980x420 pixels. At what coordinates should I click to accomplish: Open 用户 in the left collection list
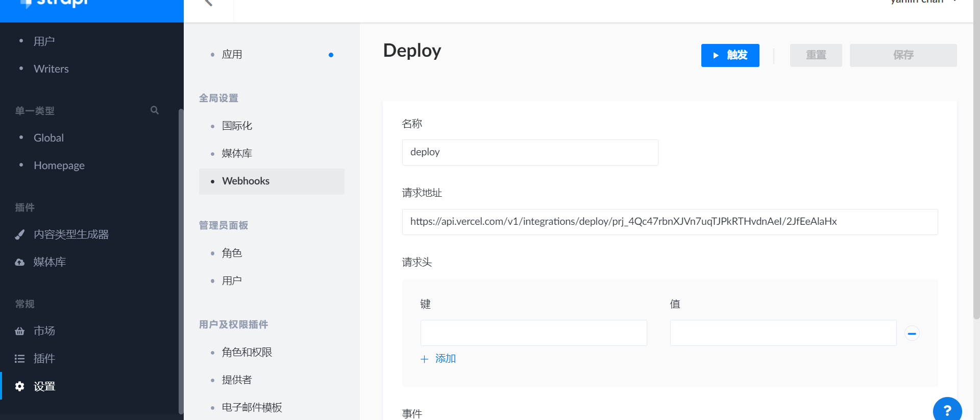click(x=44, y=41)
